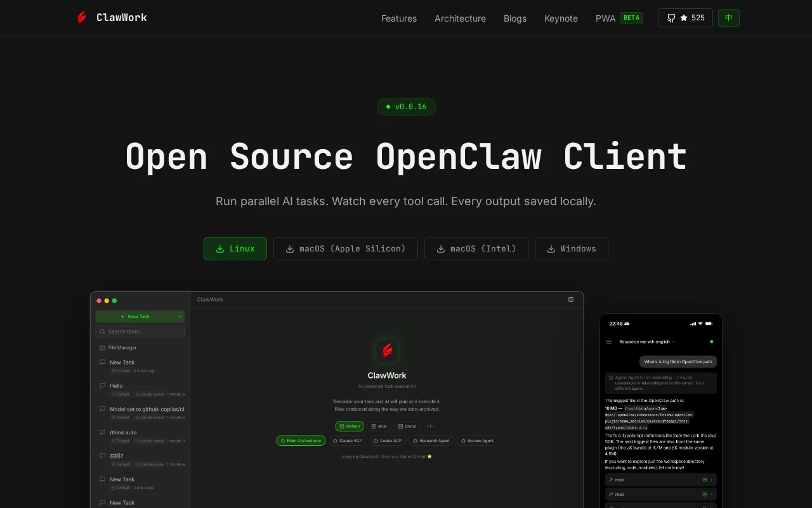Click green status dot in phone preview

[x=712, y=342]
